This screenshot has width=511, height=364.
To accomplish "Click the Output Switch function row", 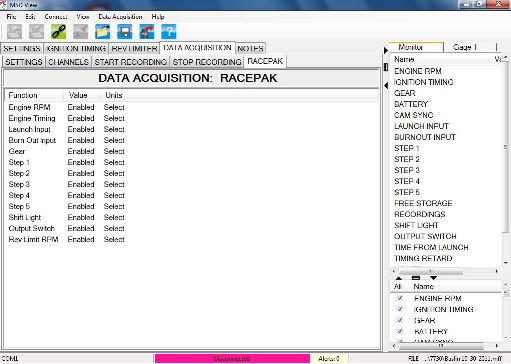I will coord(32,228).
